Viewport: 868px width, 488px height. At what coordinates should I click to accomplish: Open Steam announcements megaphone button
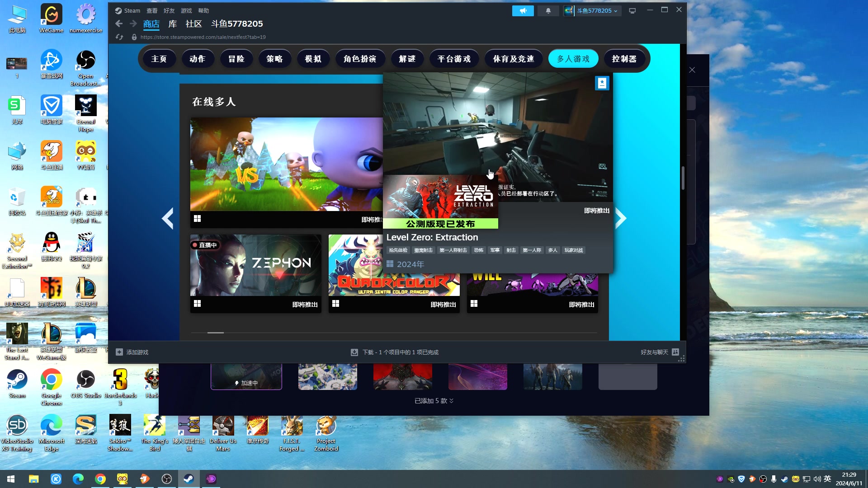(x=523, y=11)
